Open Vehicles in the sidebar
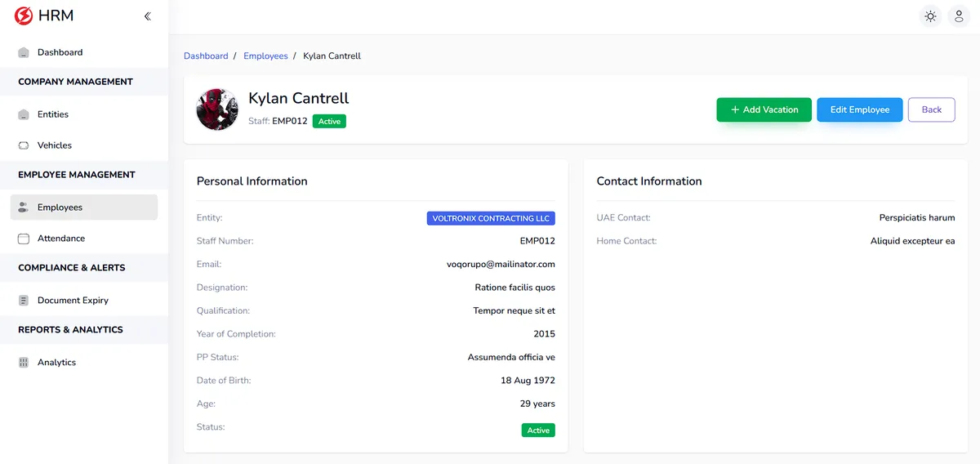The width and height of the screenshot is (980, 464). click(84, 145)
